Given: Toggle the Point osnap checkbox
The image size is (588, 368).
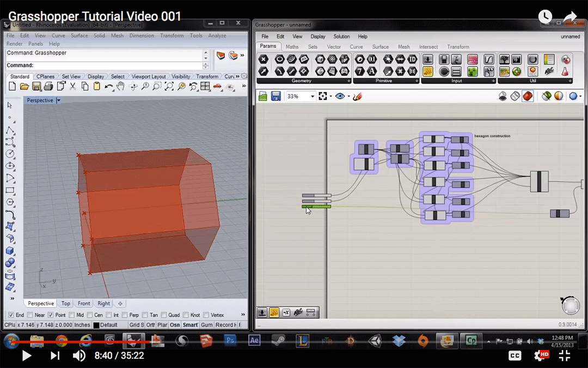Looking at the screenshot, I should coord(51,315).
